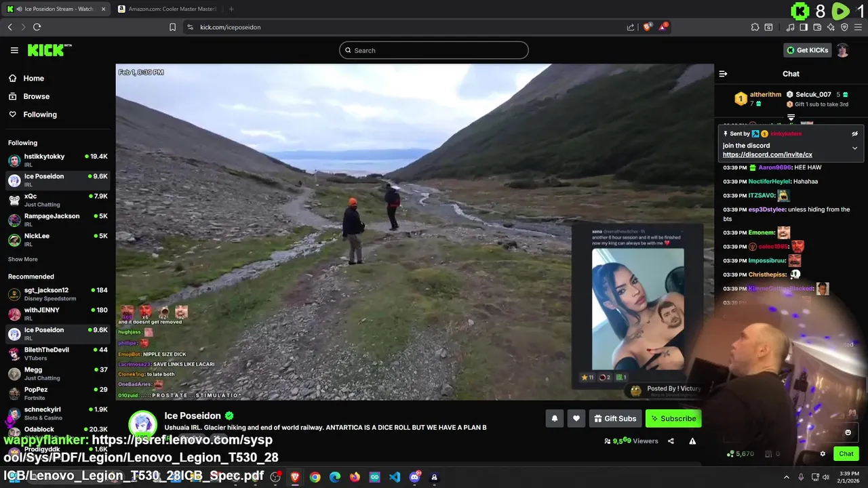Click the posted photo overlay in stream

click(x=638, y=309)
